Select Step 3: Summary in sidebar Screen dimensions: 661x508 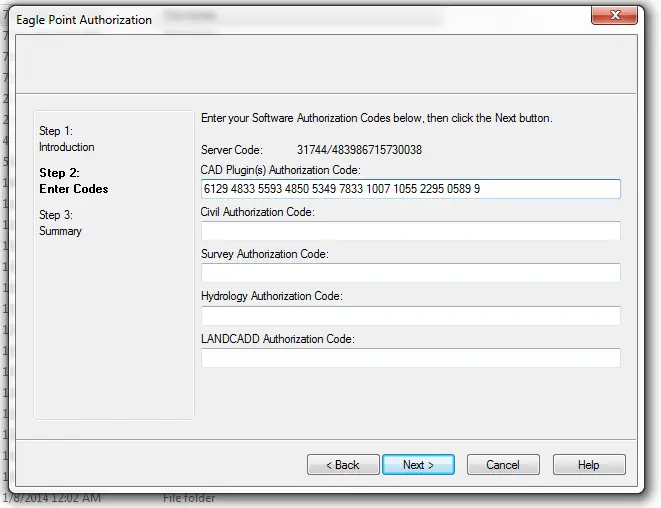[x=60, y=223]
